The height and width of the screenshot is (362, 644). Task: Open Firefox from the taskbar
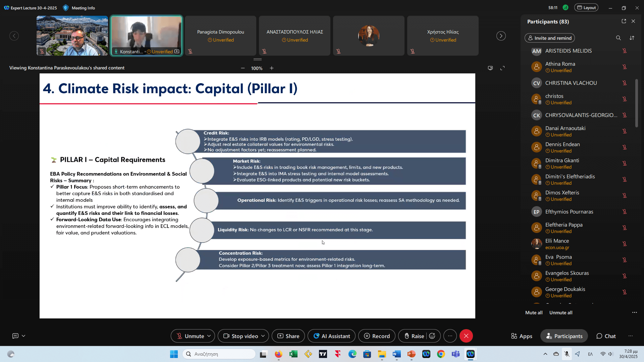click(x=279, y=354)
